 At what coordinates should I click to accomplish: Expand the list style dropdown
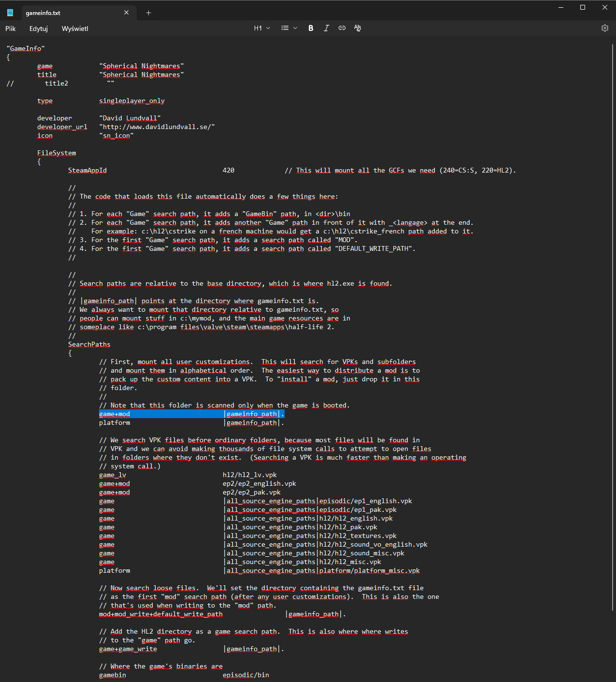click(x=289, y=28)
